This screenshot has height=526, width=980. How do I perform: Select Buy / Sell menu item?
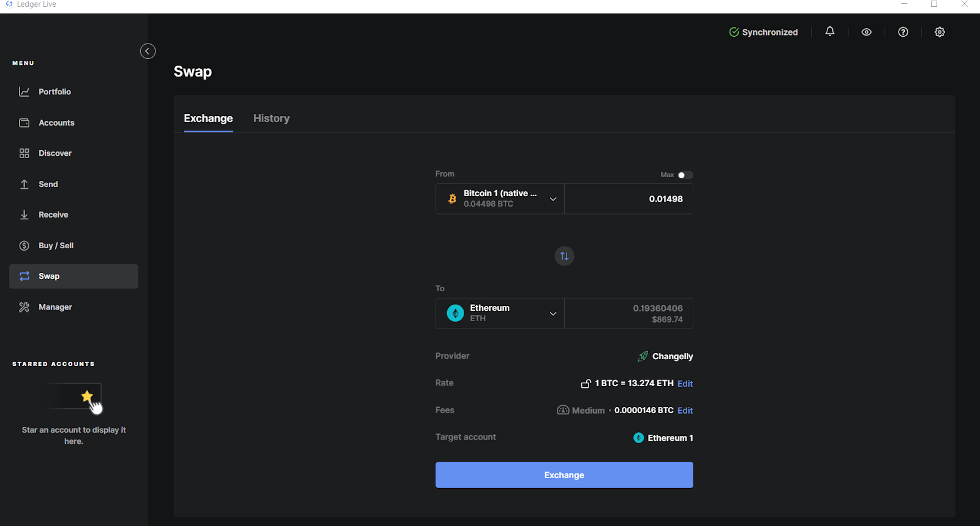coord(56,246)
